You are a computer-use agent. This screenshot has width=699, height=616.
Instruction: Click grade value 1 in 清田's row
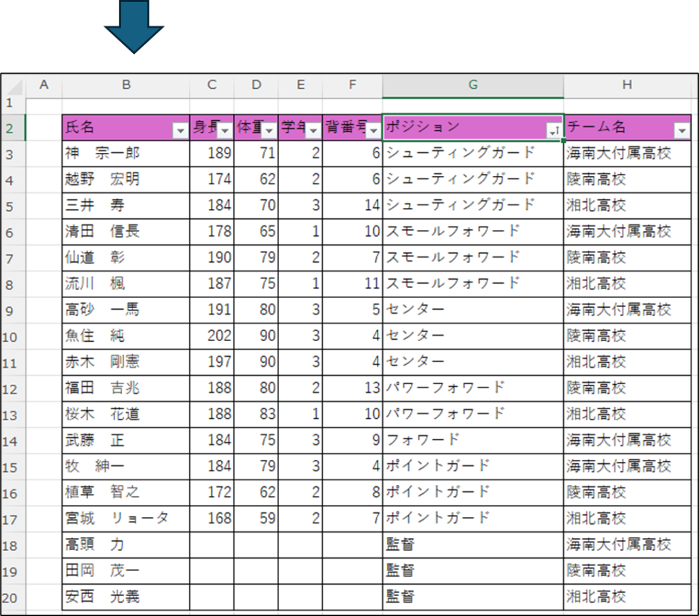(300, 232)
